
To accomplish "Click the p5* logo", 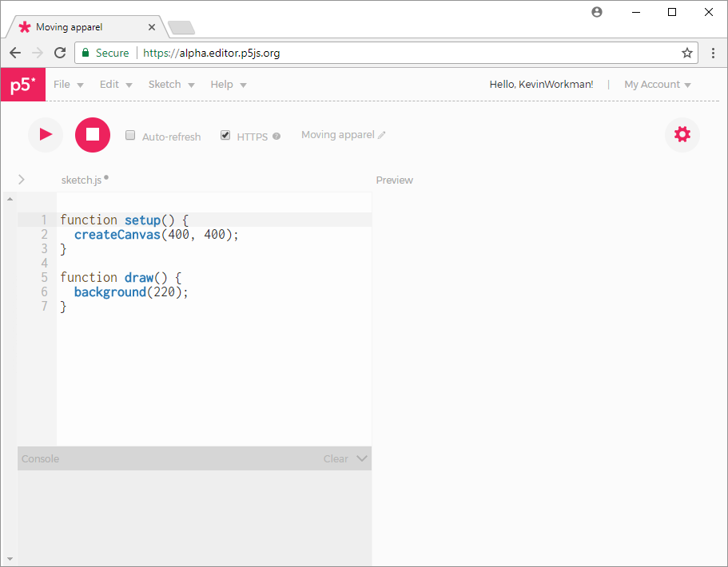I will [x=22, y=85].
